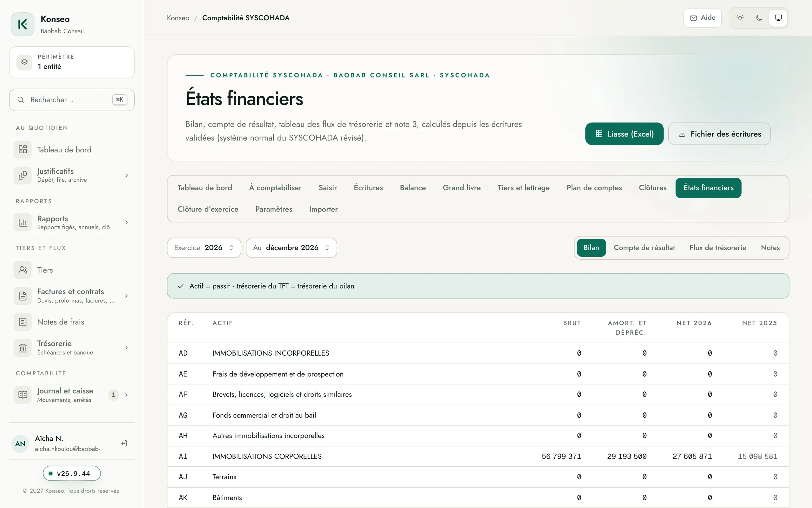The width and height of the screenshot is (812, 508).
Task: Open the Au décembre 2026 dropdown
Action: tap(291, 248)
